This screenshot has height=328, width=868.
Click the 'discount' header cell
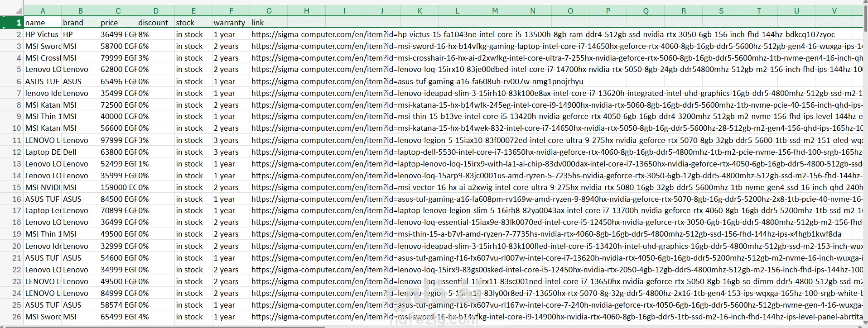click(155, 23)
